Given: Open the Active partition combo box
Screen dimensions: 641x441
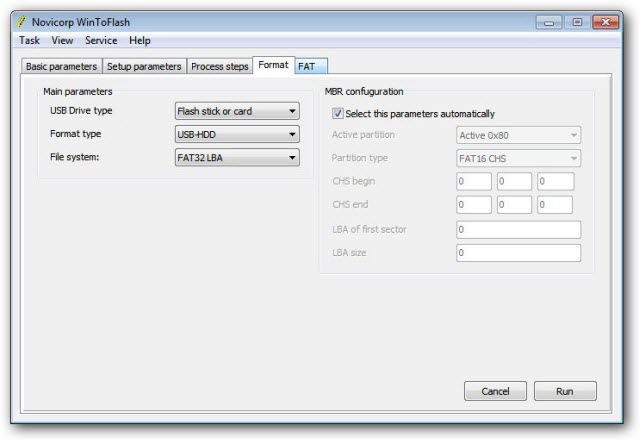Looking at the screenshot, I should click(x=518, y=135).
